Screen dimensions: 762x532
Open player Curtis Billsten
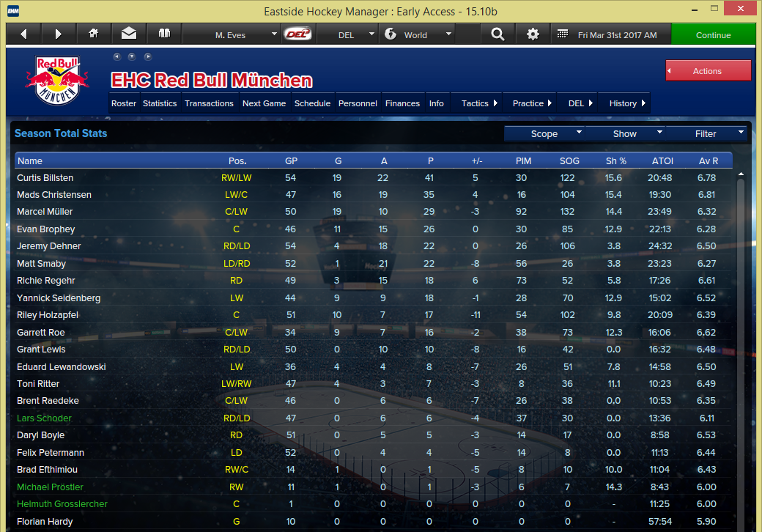(x=45, y=178)
